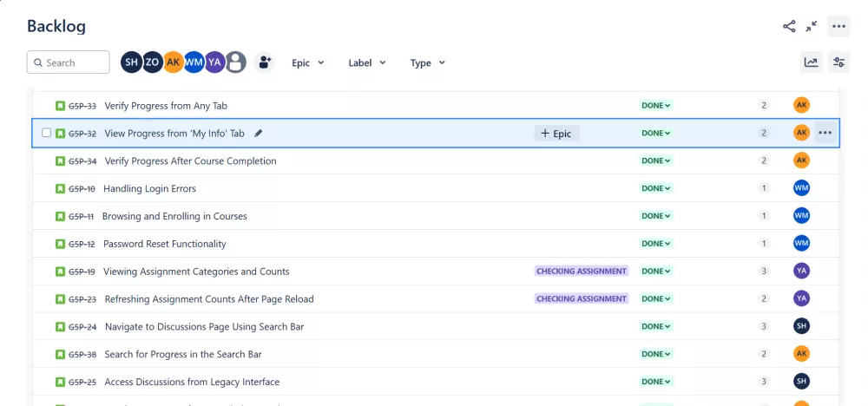Exit full screen with the collapse arrows icon

(812, 26)
